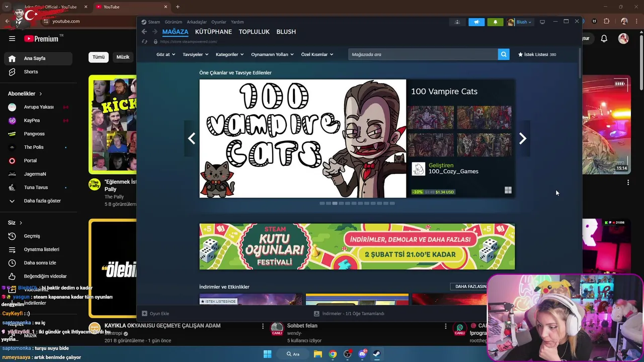The height and width of the screenshot is (362, 644).
Task: Close the first Chrome tab
Action: [86, 7]
